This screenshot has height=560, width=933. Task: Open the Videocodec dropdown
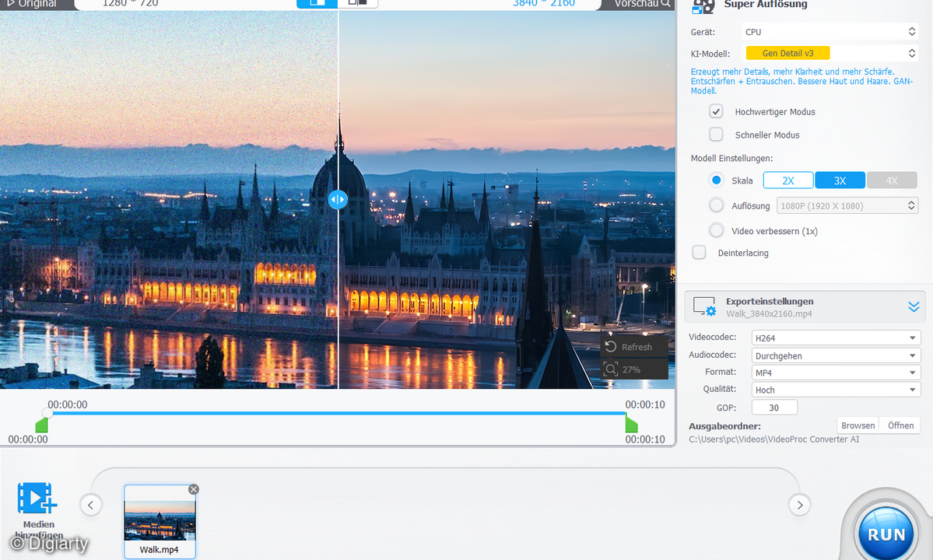pyautogui.click(x=835, y=337)
